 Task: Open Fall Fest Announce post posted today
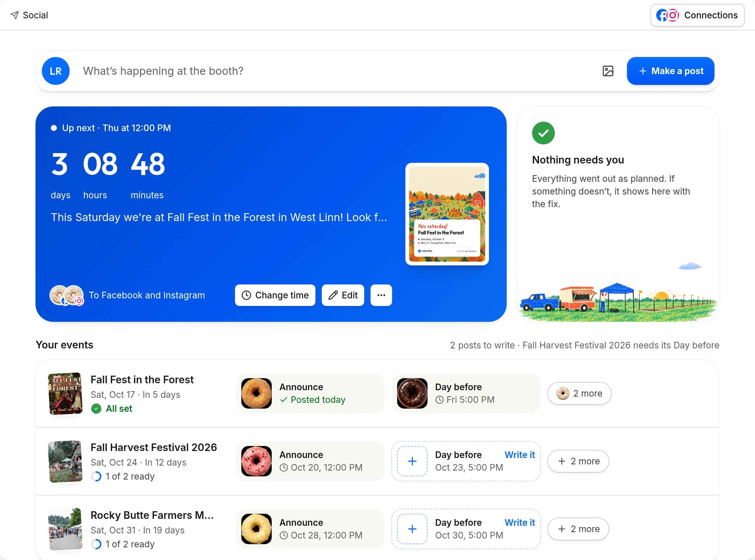coord(310,393)
